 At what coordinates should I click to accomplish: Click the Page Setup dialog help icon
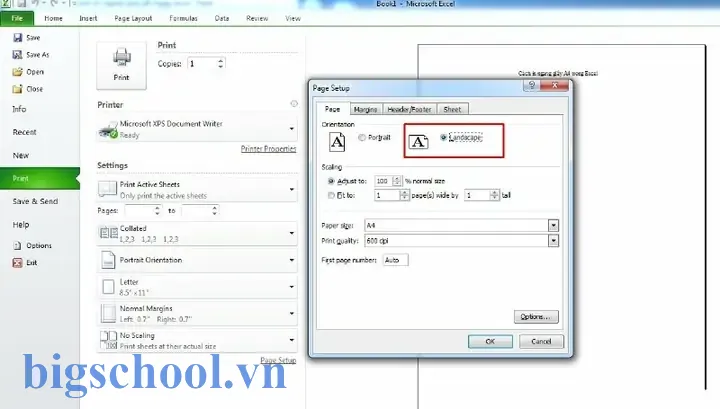tap(532, 85)
